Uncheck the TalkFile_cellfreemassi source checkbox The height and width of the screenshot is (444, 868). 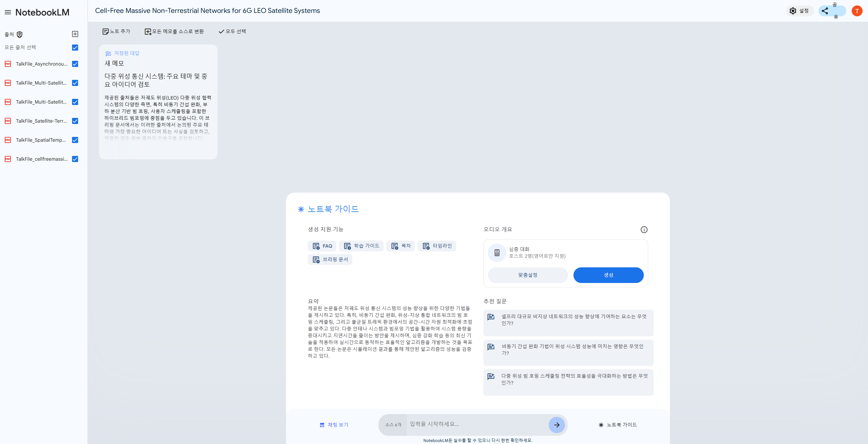(75, 159)
